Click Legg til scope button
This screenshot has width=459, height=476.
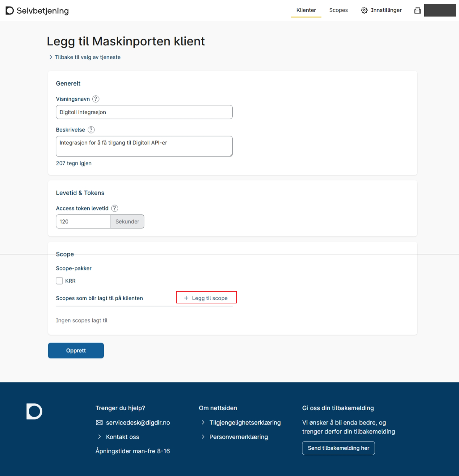(x=206, y=298)
